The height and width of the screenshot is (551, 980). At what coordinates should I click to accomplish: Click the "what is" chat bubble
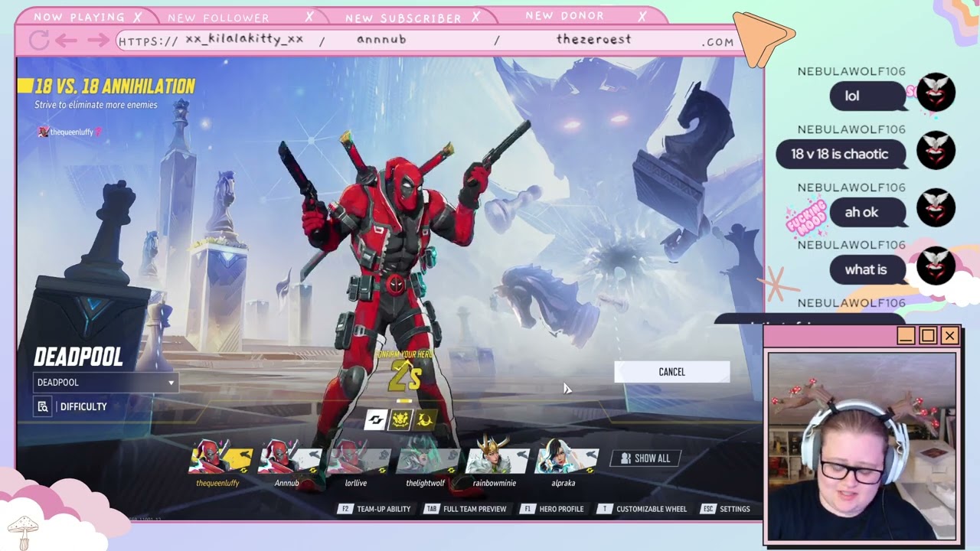pos(868,269)
